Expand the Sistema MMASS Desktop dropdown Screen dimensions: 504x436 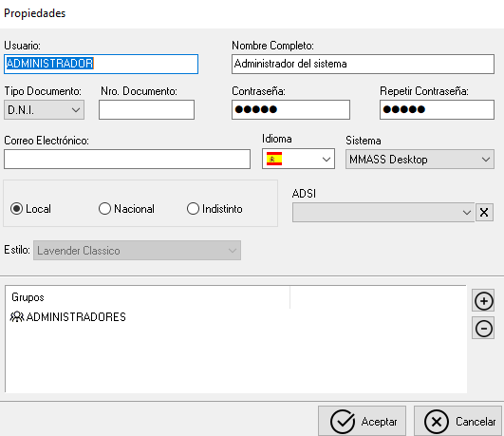420,160
